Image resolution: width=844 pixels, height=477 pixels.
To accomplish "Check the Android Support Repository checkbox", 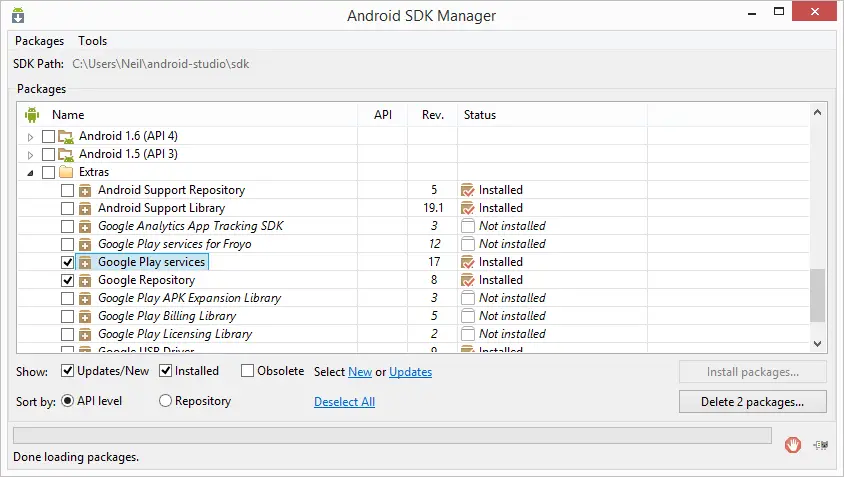I will point(67,190).
